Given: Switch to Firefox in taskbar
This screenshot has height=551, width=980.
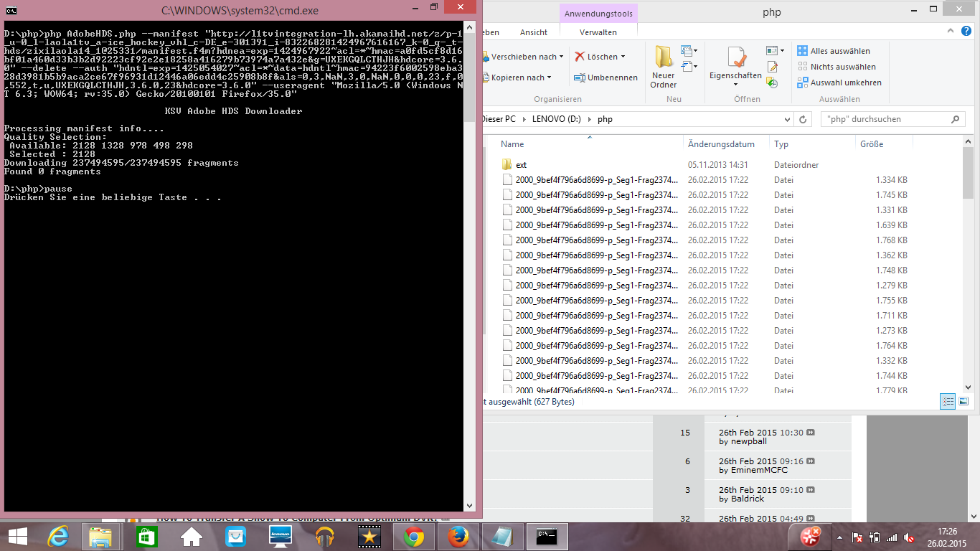Looking at the screenshot, I should pyautogui.click(x=458, y=536).
